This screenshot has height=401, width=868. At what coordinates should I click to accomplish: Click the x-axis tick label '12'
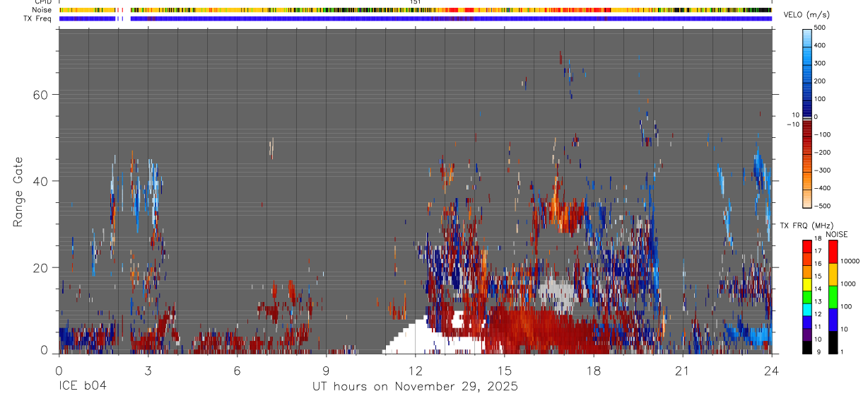(x=415, y=371)
